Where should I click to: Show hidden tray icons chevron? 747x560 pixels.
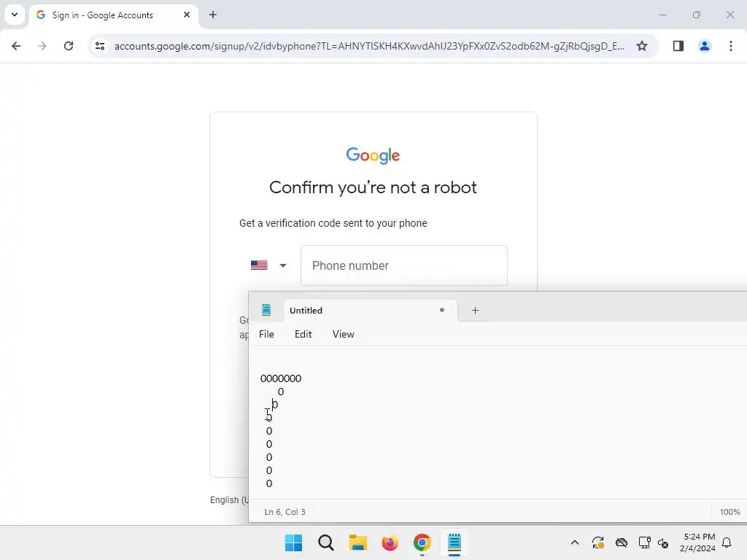(x=575, y=542)
